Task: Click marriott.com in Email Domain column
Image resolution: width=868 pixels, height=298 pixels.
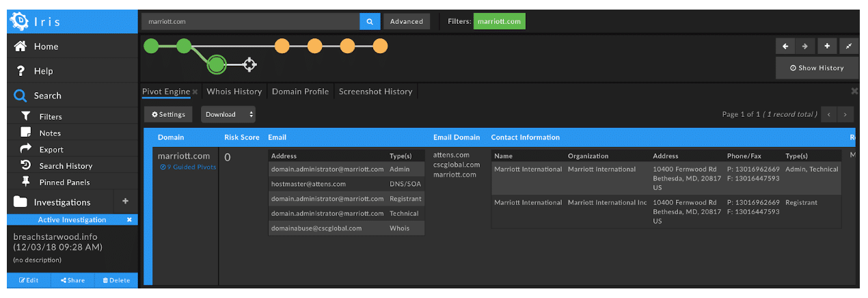Action: tap(455, 174)
